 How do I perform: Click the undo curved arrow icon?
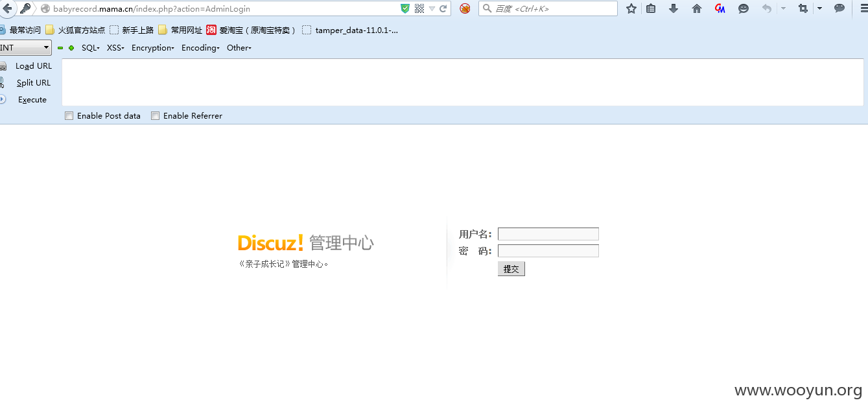click(x=767, y=8)
